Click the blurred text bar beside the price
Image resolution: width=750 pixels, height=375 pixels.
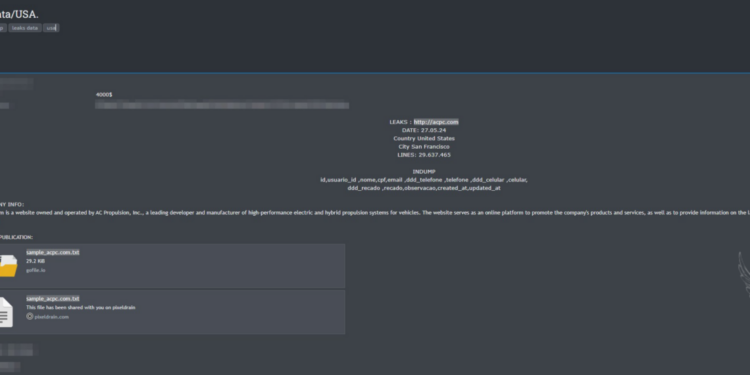click(x=222, y=105)
